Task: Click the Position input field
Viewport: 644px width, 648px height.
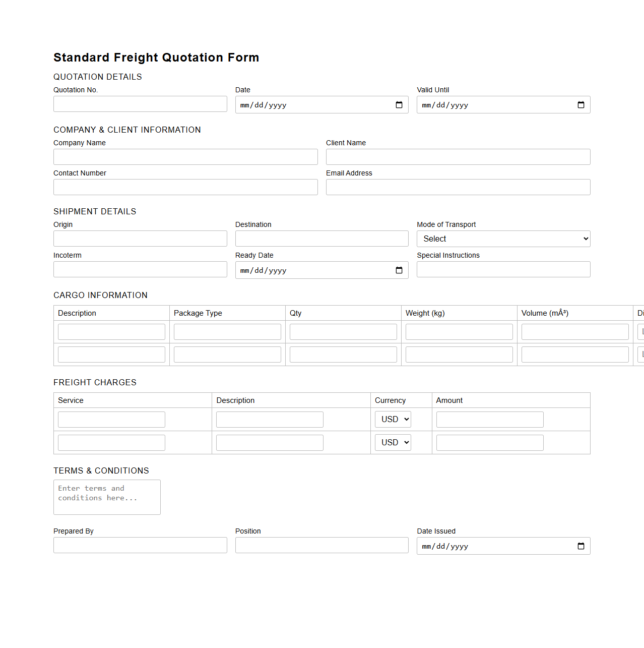Action: pos(321,545)
